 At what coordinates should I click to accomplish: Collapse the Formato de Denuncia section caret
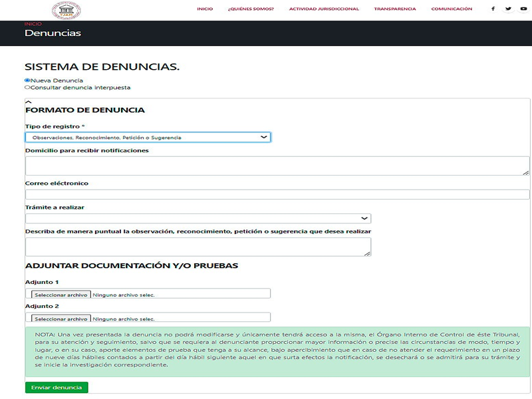[x=27, y=101]
